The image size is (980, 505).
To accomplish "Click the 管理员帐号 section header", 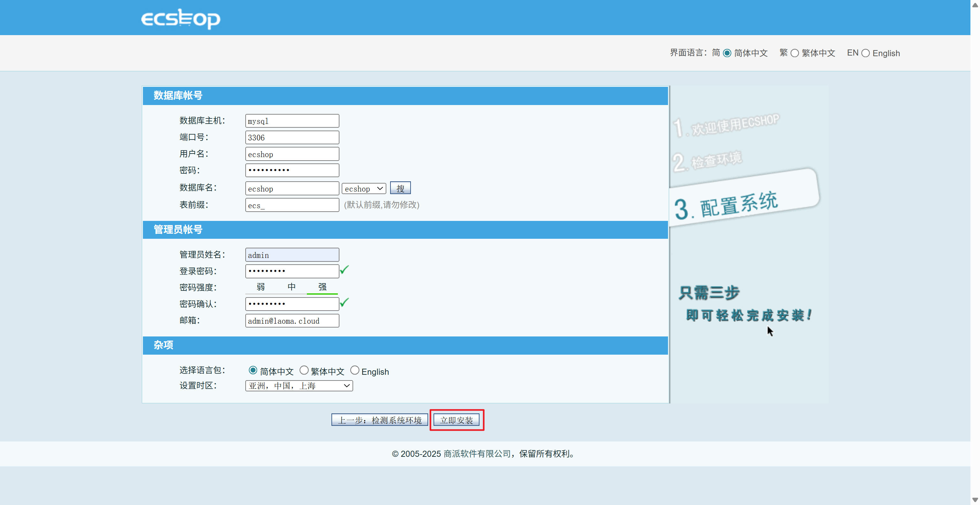I will [x=405, y=230].
